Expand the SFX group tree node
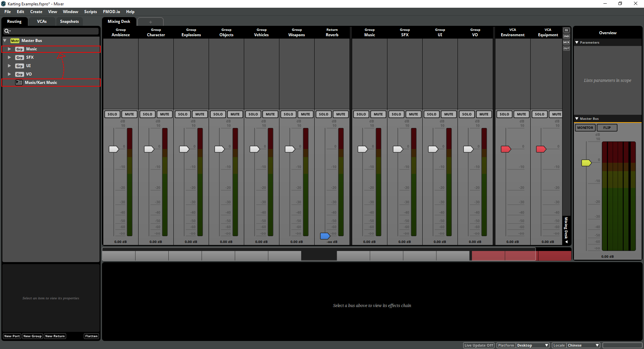Viewport: 644px width, 349px height. 9,57
